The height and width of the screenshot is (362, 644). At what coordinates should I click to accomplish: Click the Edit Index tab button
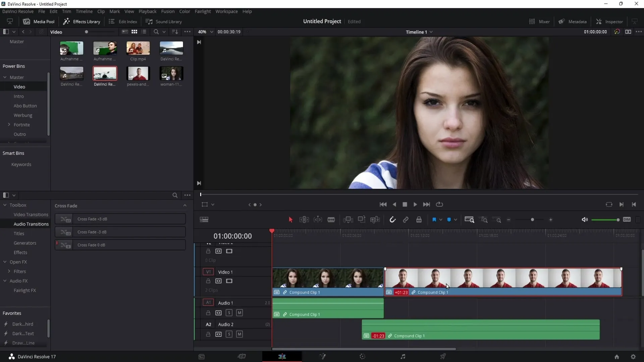click(x=123, y=21)
